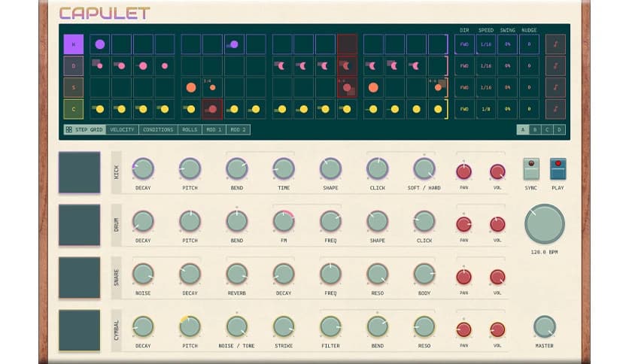Trigger the cymbal pad
The width and height of the screenshot is (629, 364).
[80, 330]
